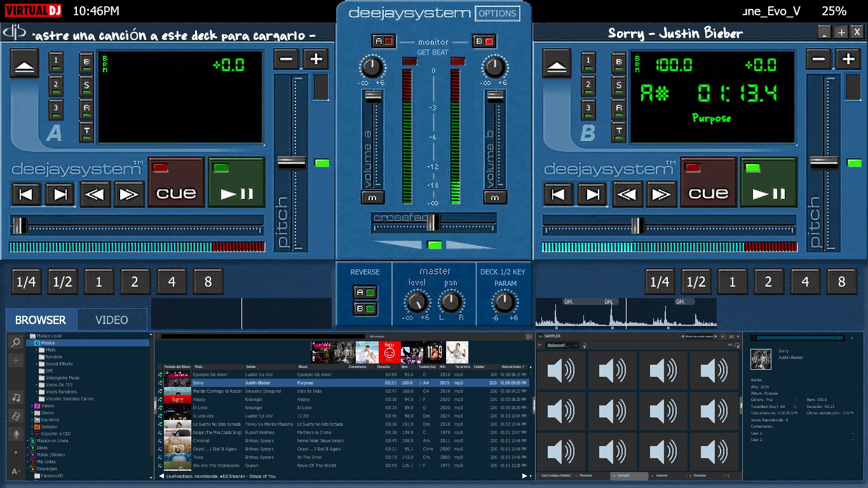The width and height of the screenshot is (868, 488).
Task: Open the BalanceF sampler bank dropdown
Action: (562, 345)
